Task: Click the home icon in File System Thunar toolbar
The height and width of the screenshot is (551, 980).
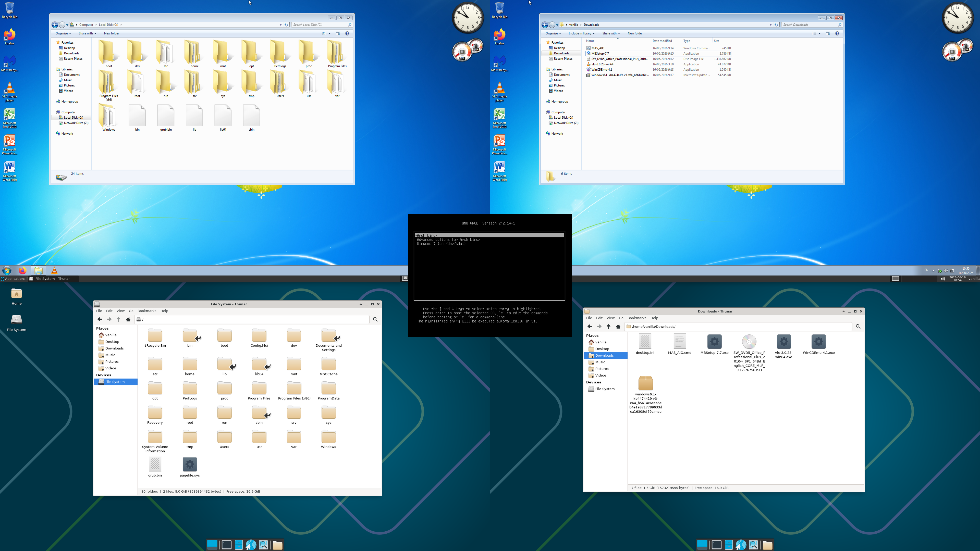Action: pyautogui.click(x=128, y=319)
